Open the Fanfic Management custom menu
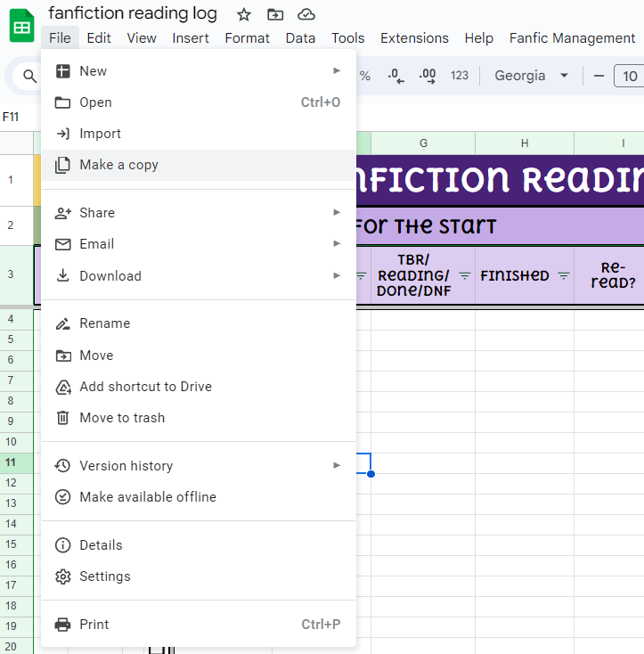Viewport: 644px width, 654px height. 573,38
